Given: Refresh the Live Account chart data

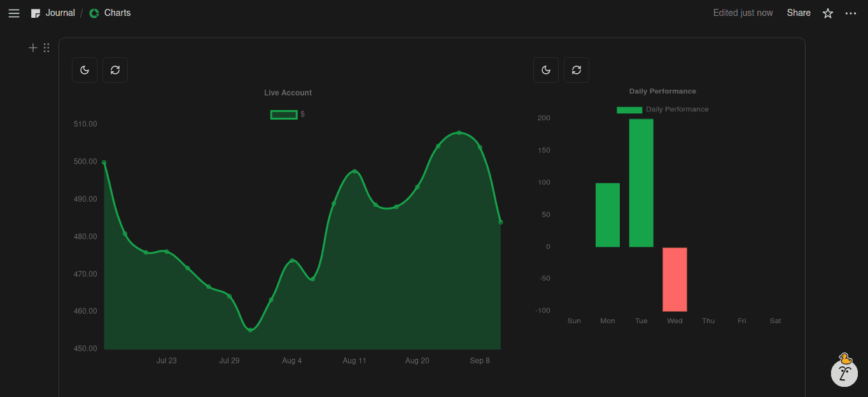Looking at the screenshot, I should [115, 70].
